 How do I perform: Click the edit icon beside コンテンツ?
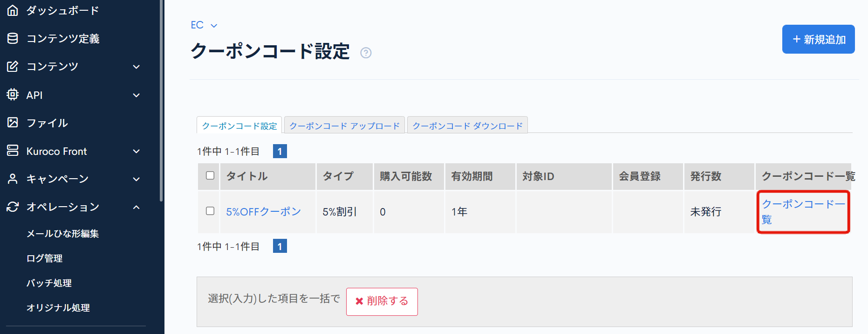coord(13,67)
